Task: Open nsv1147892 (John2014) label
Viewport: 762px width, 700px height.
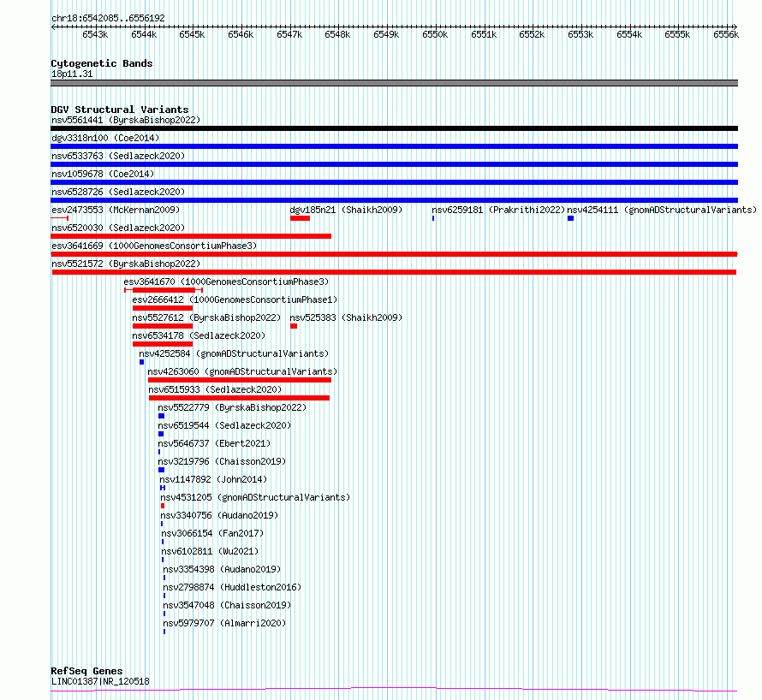Action: [x=213, y=479]
